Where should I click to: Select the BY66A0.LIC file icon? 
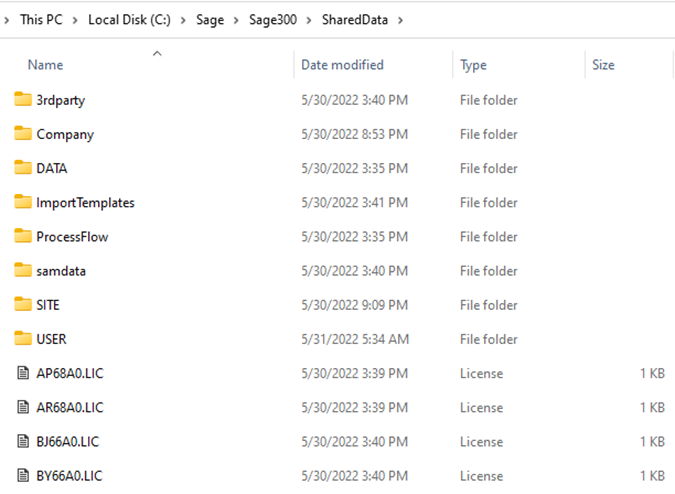(24, 476)
